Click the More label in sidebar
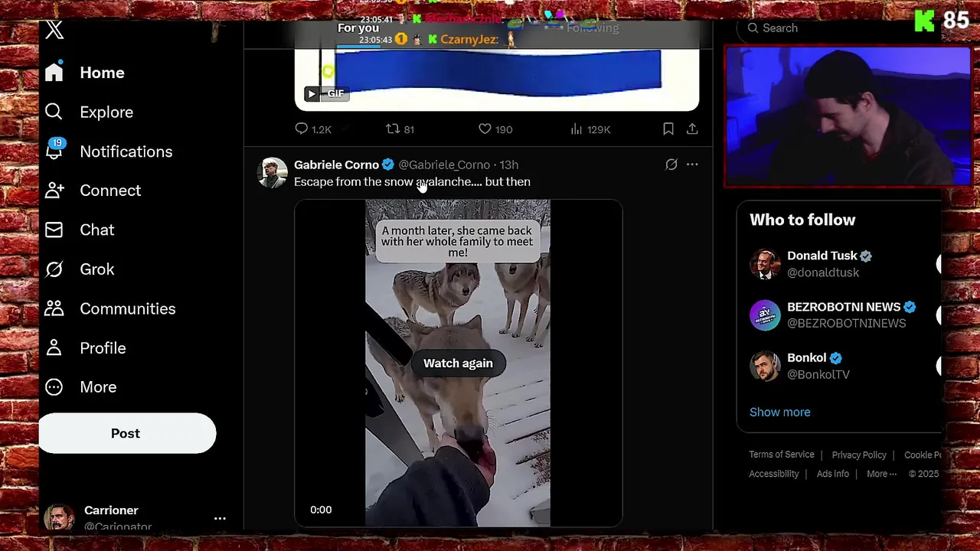Viewport: 980px width, 551px height. pos(98,387)
